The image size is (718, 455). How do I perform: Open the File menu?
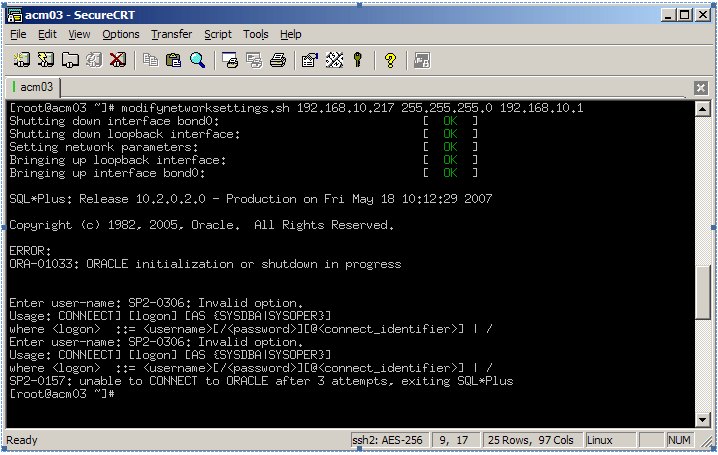point(18,34)
